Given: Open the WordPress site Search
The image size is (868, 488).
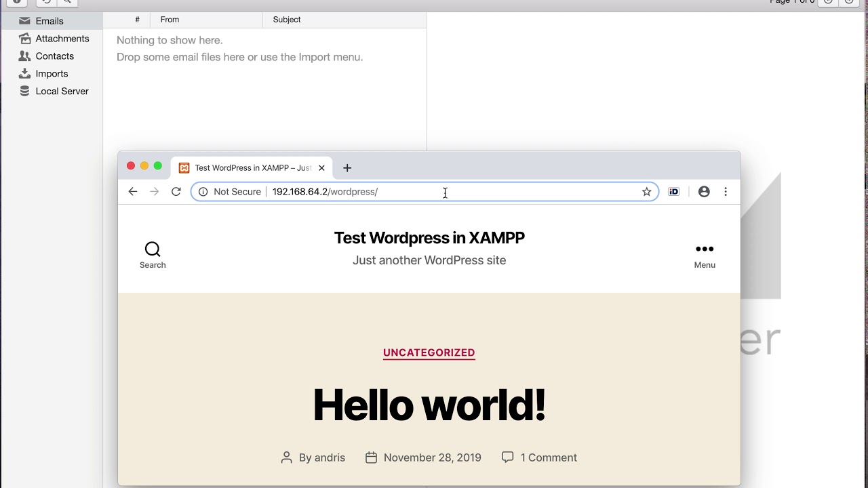Looking at the screenshot, I should (x=153, y=255).
